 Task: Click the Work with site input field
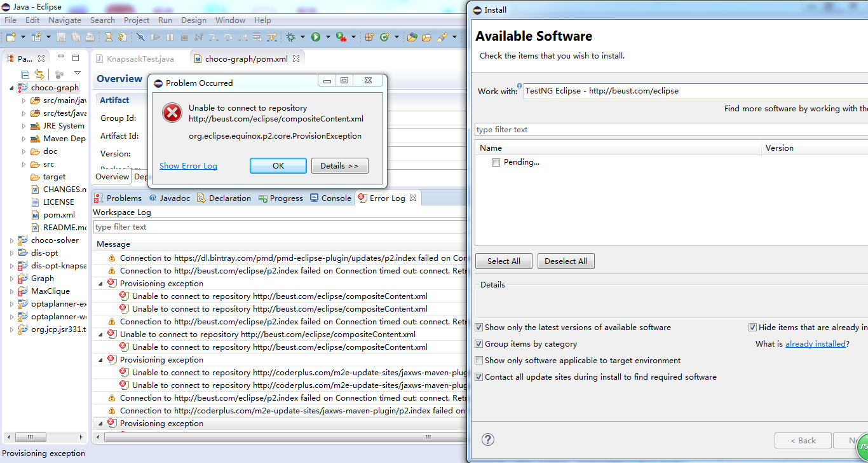695,91
